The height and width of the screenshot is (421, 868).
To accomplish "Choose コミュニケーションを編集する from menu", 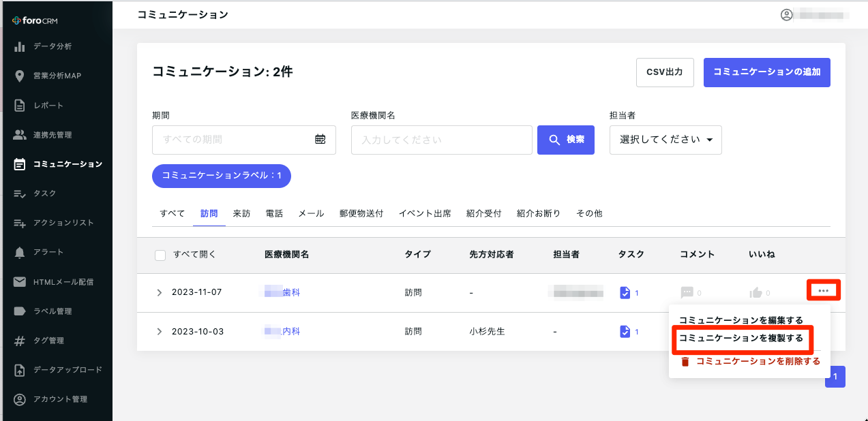I will tap(741, 320).
